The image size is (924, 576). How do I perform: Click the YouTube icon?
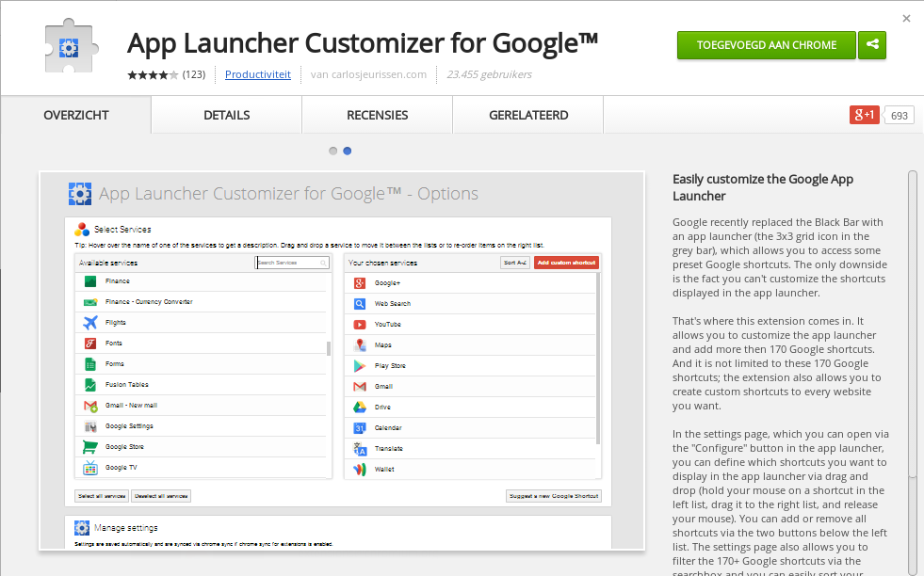[360, 325]
